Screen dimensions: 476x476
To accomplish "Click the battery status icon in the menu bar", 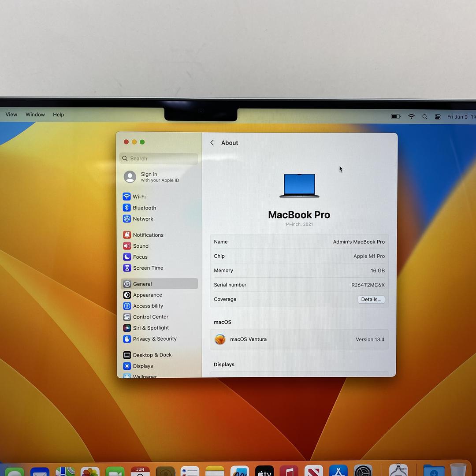I will pos(395,116).
